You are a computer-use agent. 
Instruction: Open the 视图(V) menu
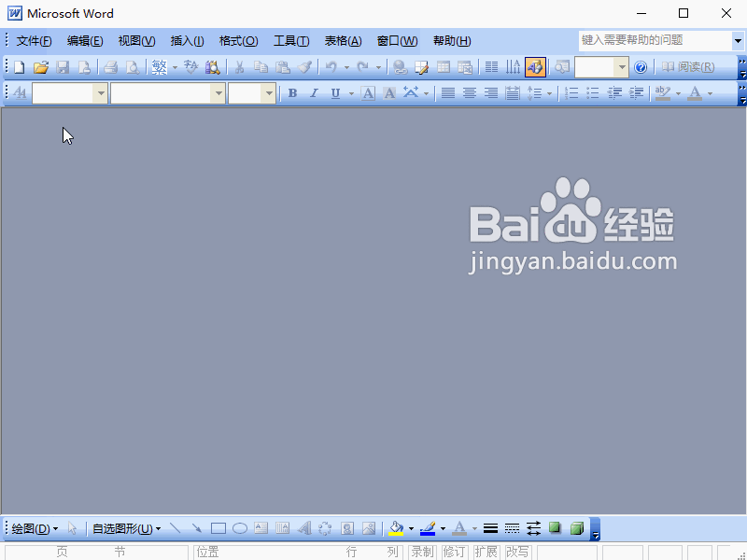[136, 41]
